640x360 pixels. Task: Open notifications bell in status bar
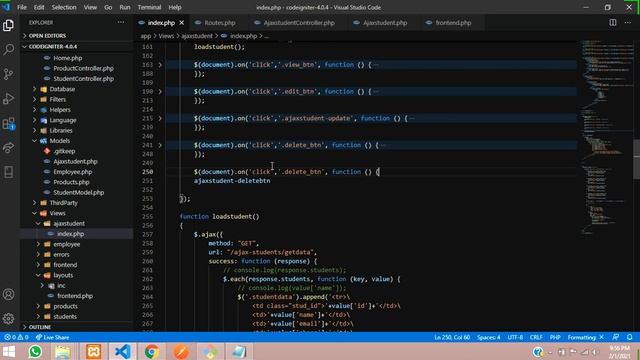click(x=629, y=337)
